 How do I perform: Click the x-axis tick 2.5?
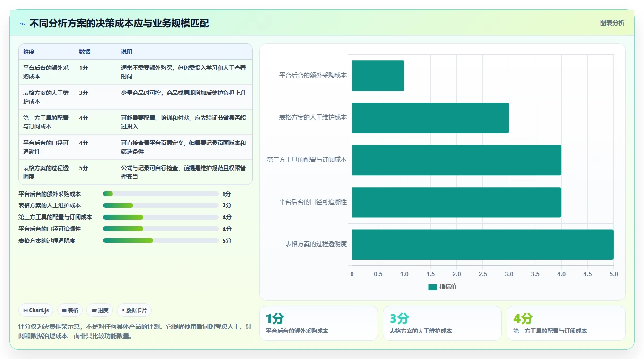pos(483,274)
